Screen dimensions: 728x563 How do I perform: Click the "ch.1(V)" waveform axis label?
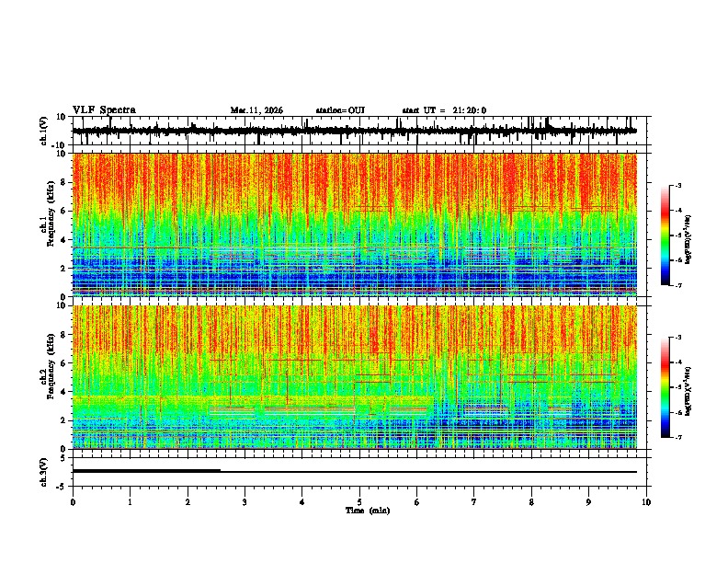click(44, 131)
